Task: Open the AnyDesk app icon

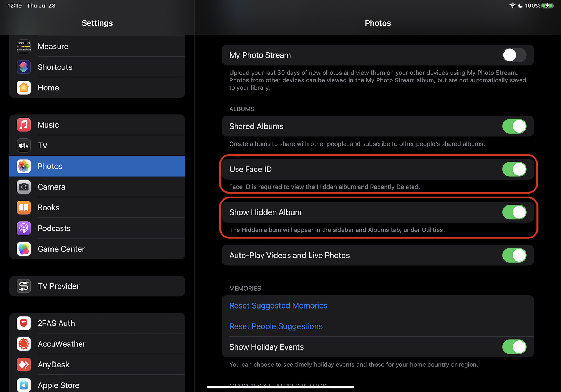Action: click(x=24, y=365)
